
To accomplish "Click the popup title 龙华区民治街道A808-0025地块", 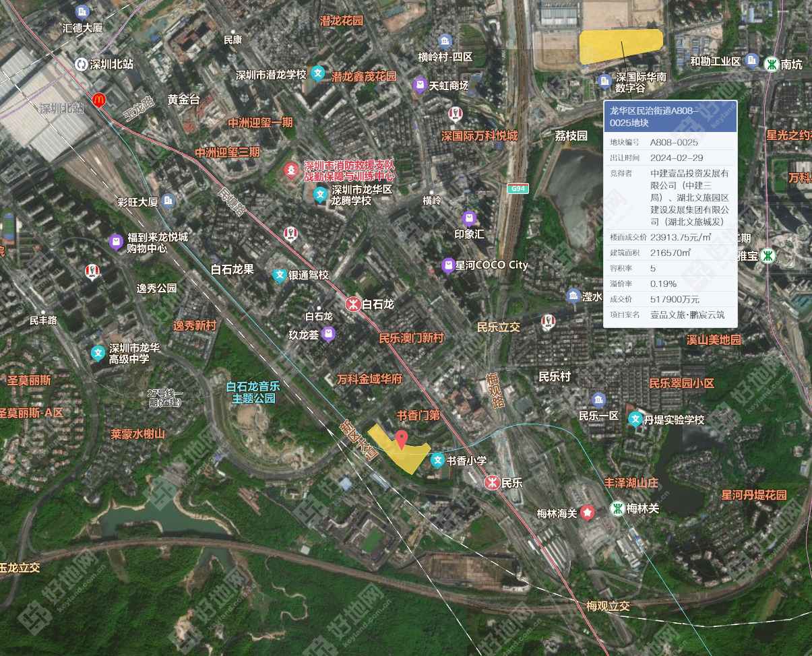I will (654, 117).
